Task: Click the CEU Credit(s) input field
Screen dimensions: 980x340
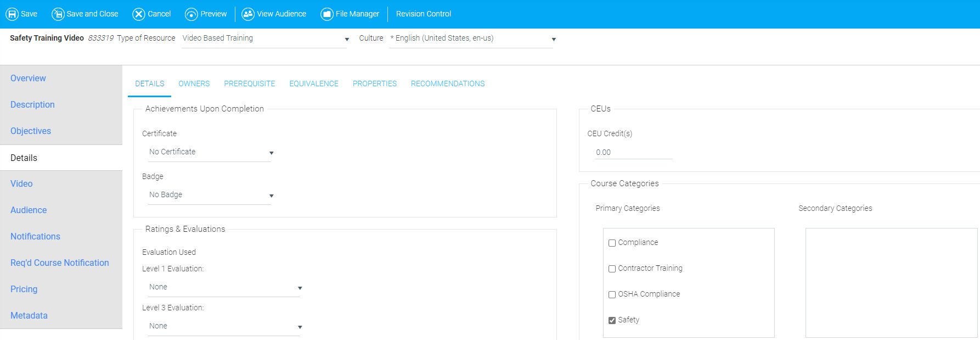Action: 633,152
